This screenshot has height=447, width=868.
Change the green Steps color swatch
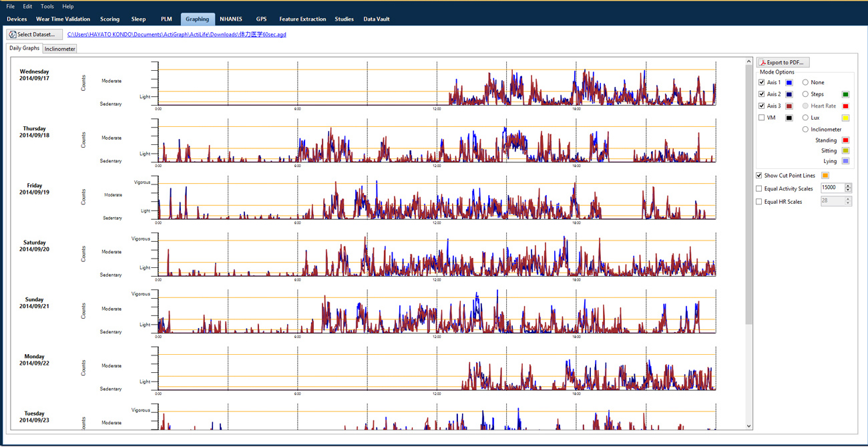click(845, 95)
